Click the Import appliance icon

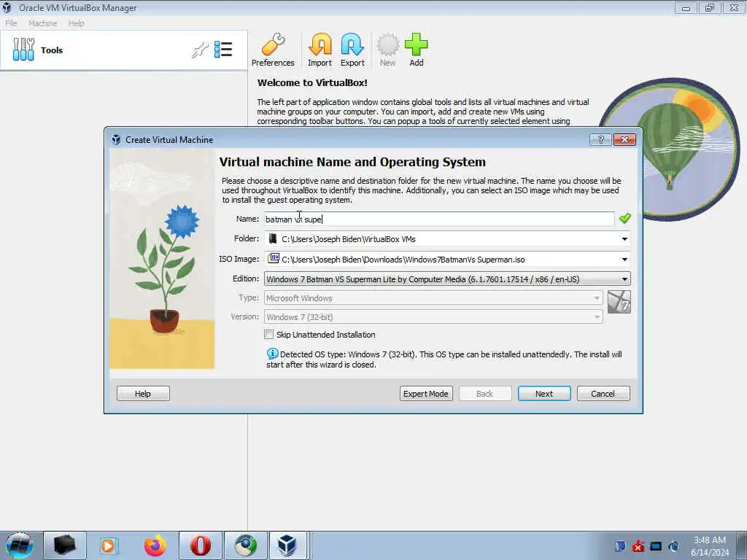(x=320, y=50)
